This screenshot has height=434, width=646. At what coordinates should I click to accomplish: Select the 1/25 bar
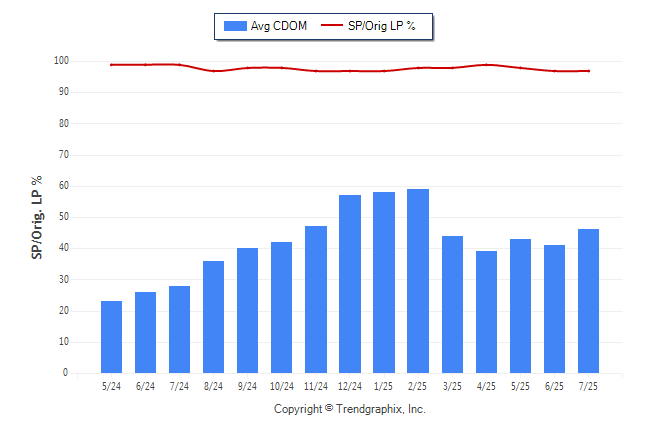coord(384,282)
